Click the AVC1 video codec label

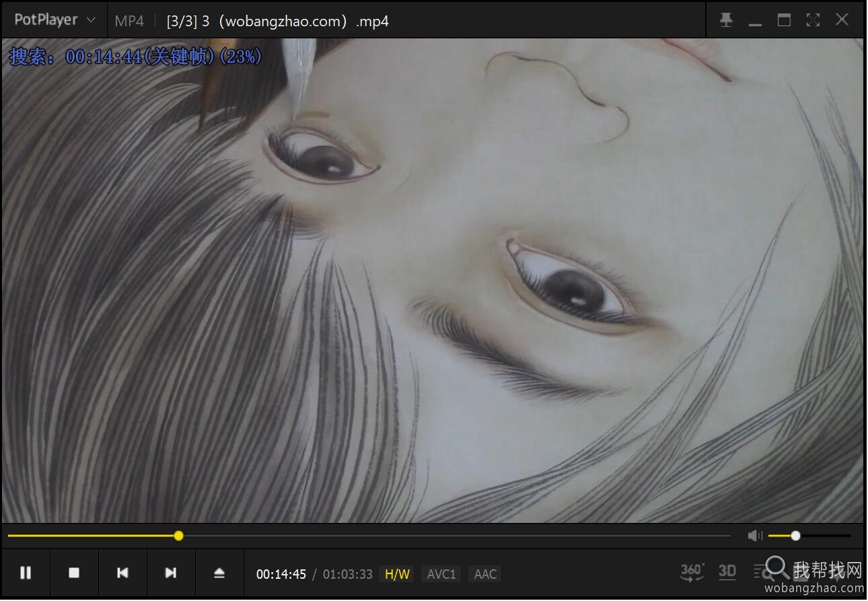pos(441,574)
